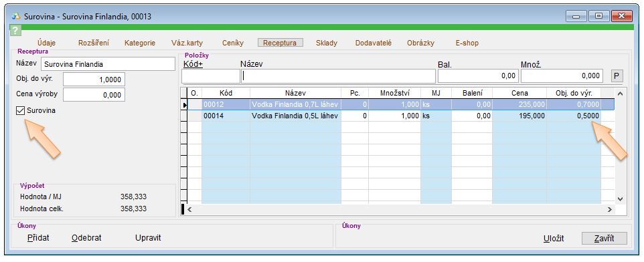Select the Dodavatelé tab
The width and height of the screenshot is (644, 262).
coord(374,43)
